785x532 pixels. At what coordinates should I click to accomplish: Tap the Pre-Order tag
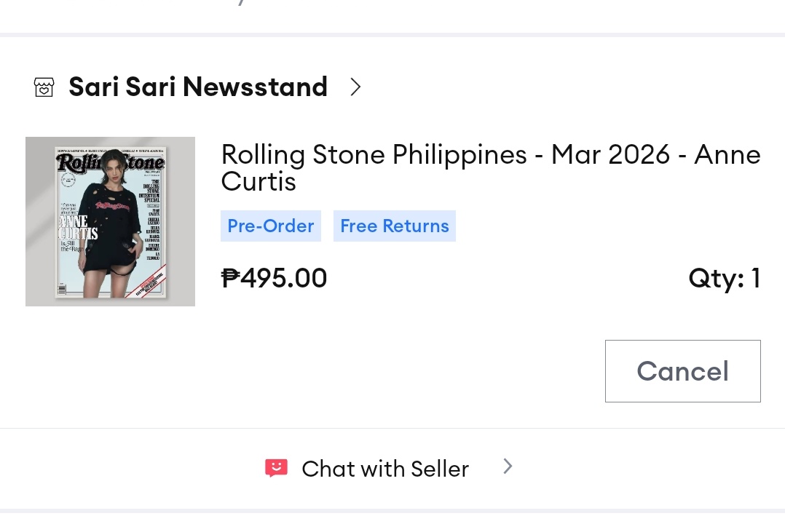(x=270, y=226)
